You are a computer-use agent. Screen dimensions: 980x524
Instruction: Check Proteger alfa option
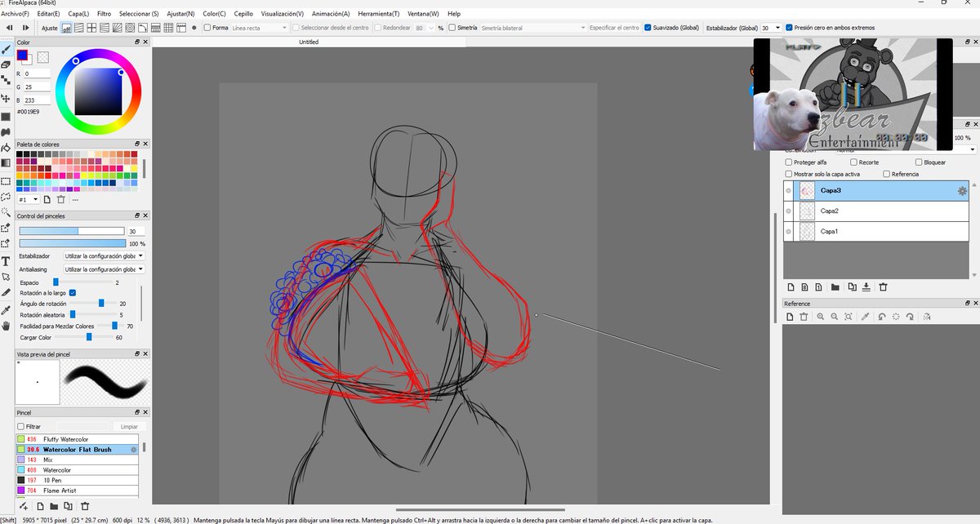pyautogui.click(x=788, y=162)
